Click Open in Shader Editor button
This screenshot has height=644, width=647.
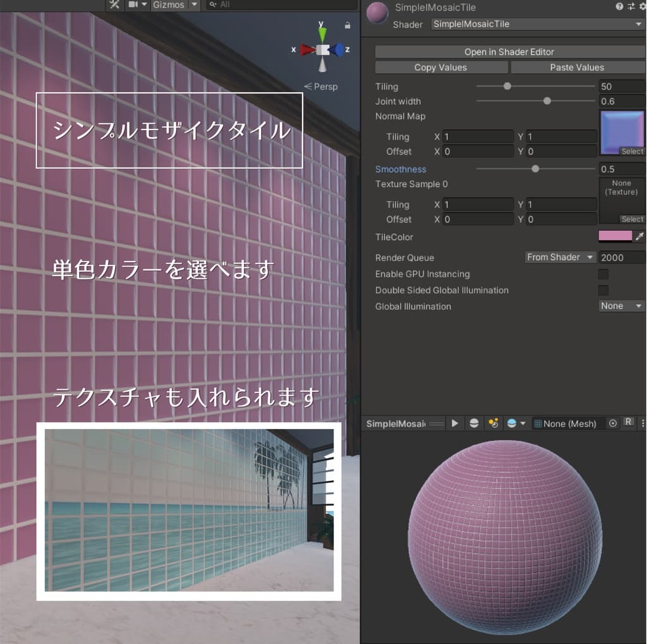[x=509, y=52]
